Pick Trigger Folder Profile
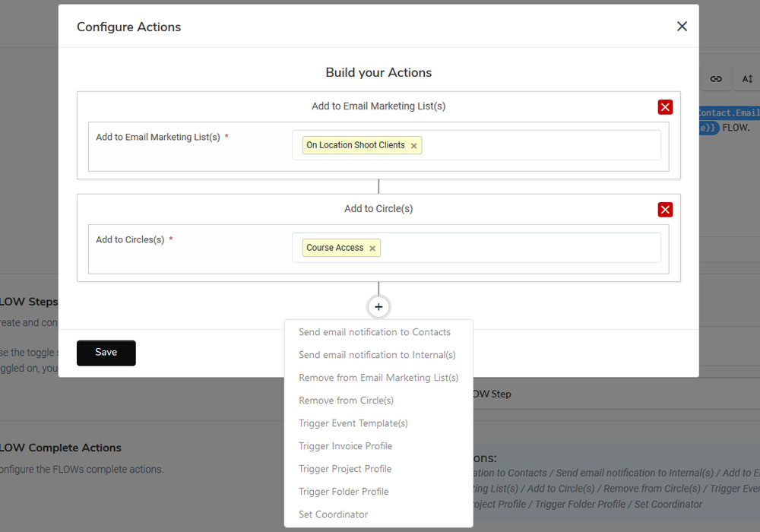Screen dimensions: 760x532 click(x=344, y=492)
